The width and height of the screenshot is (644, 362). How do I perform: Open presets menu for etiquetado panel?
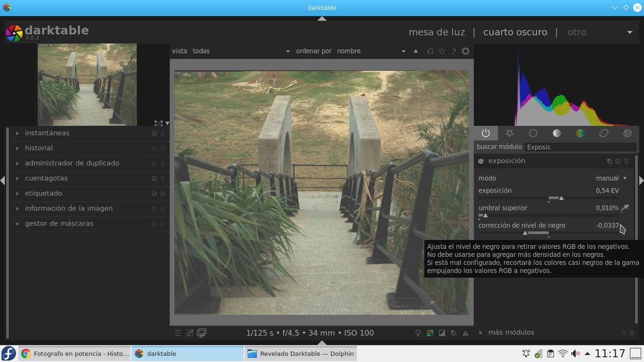click(163, 194)
